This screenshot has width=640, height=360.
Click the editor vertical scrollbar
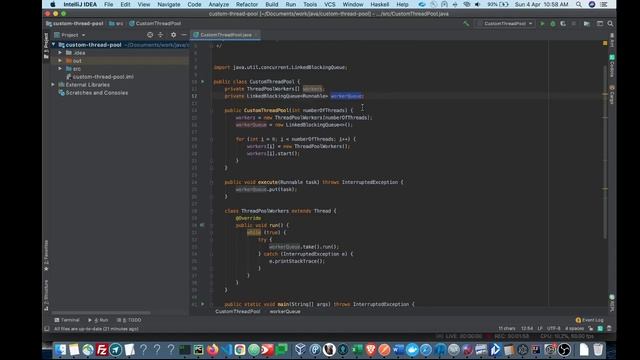605,152
